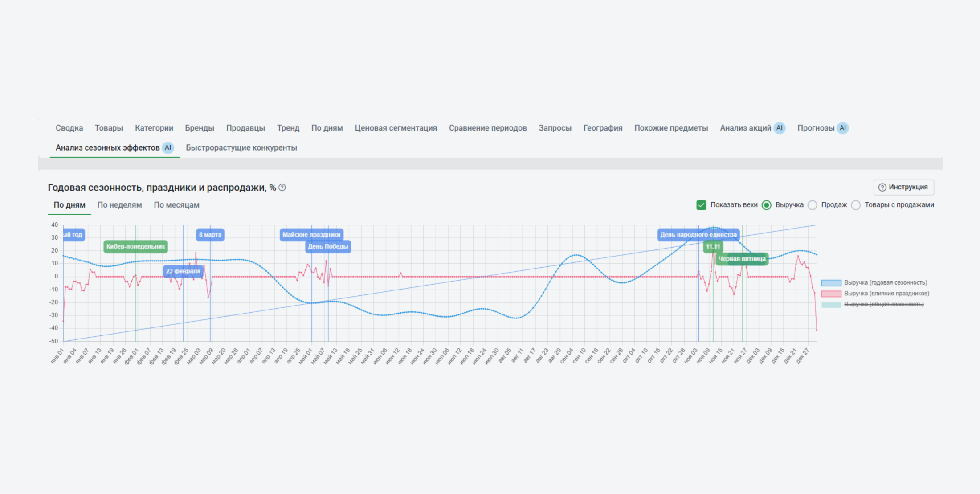This screenshot has height=494, width=980.
Task: Click AI badge next to Прогнозы
Action: point(842,128)
